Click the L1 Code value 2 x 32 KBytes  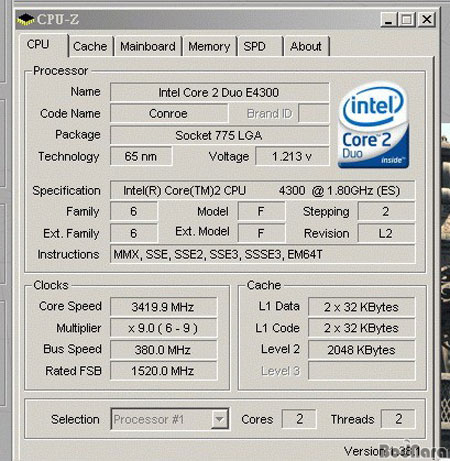tap(361, 328)
